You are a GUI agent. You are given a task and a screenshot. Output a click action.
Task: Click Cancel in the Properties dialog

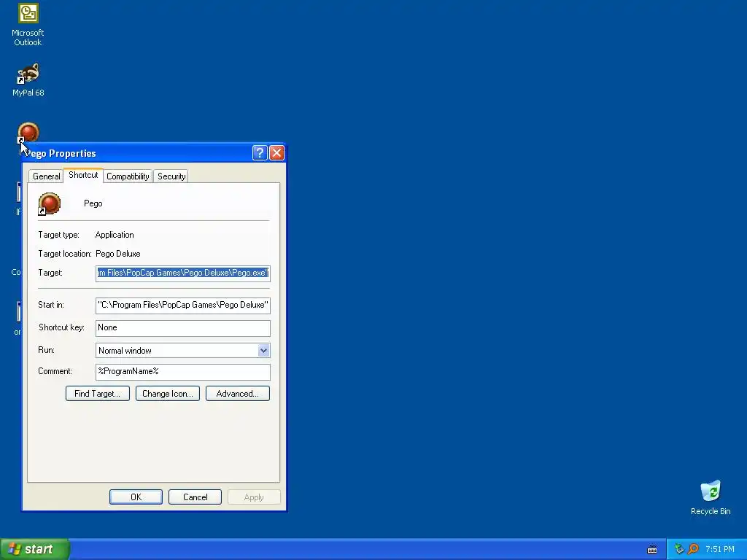pos(195,497)
